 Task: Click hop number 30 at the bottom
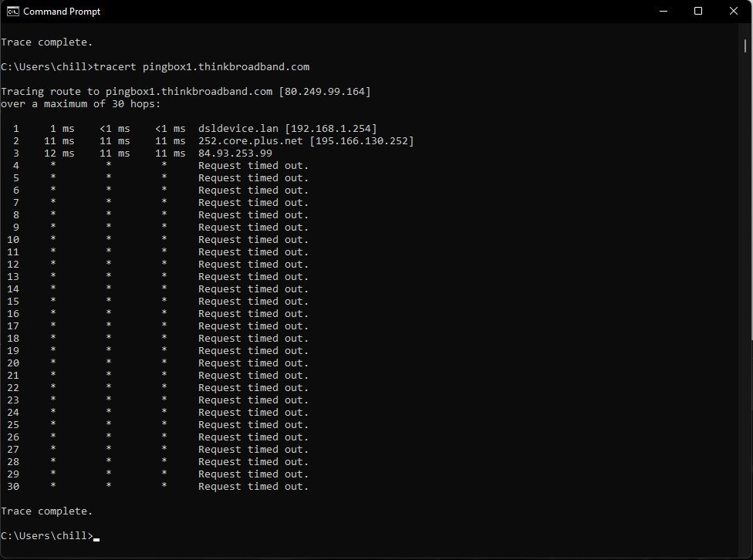pos(12,486)
